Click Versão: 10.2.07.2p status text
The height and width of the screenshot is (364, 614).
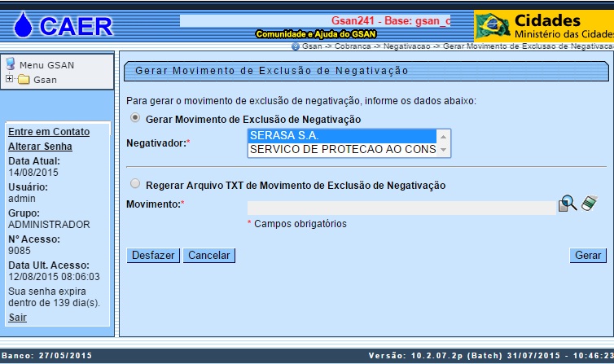pos(491,355)
